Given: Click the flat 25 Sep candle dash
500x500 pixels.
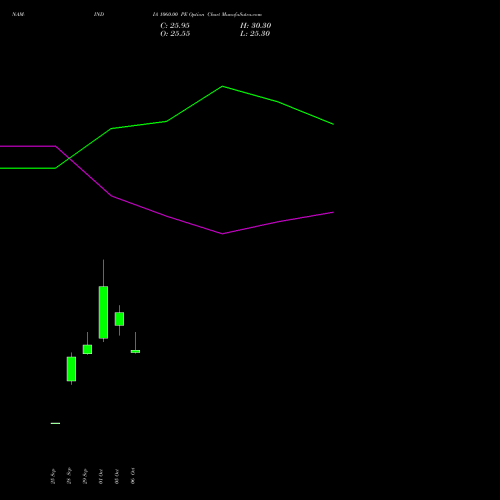Looking at the screenshot, I should pyautogui.click(x=55, y=423).
